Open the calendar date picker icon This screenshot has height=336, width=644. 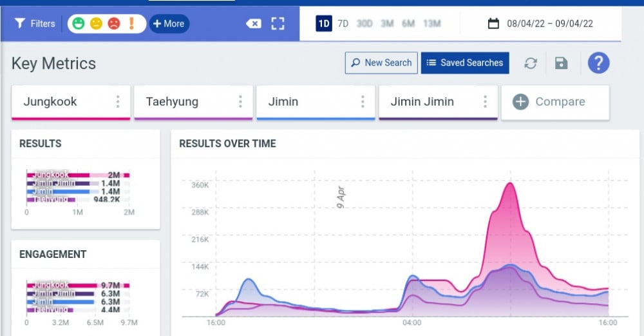(493, 23)
